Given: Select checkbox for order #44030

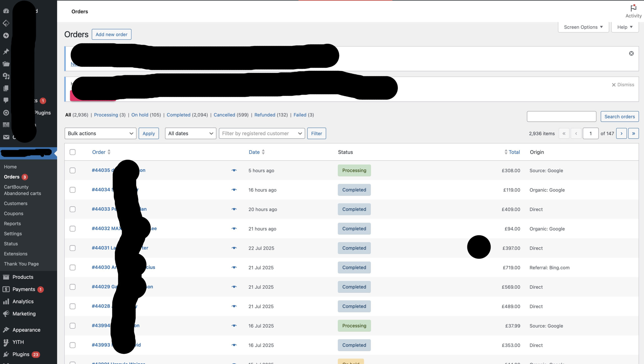Looking at the screenshot, I should 72,267.
